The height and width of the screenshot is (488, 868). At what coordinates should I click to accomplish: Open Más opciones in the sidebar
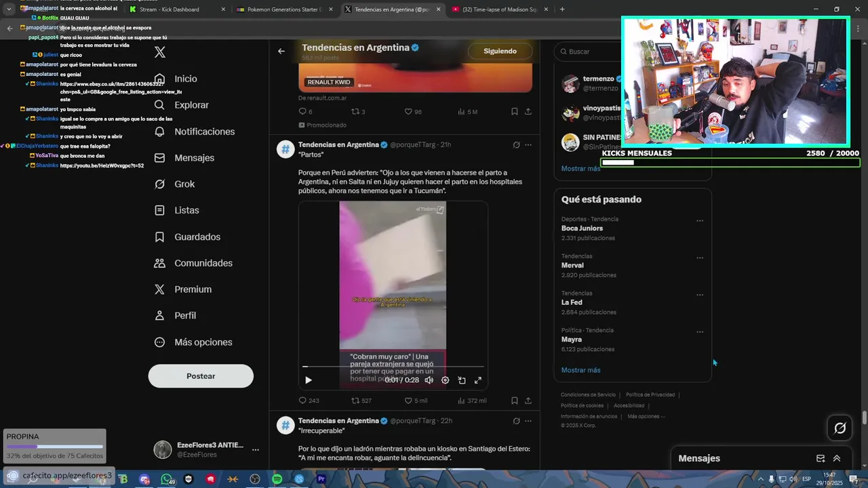pyautogui.click(x=193, y=342)
